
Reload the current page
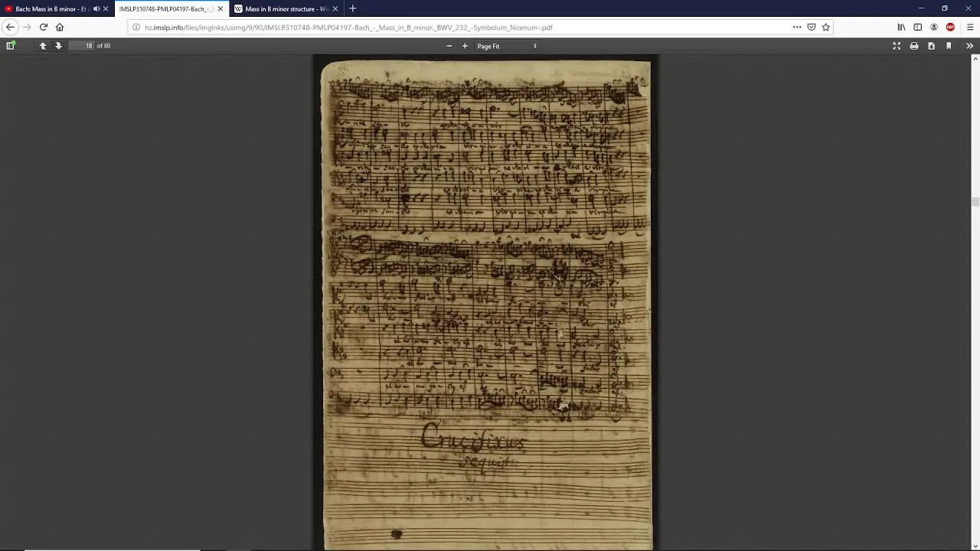click(44, 27)
